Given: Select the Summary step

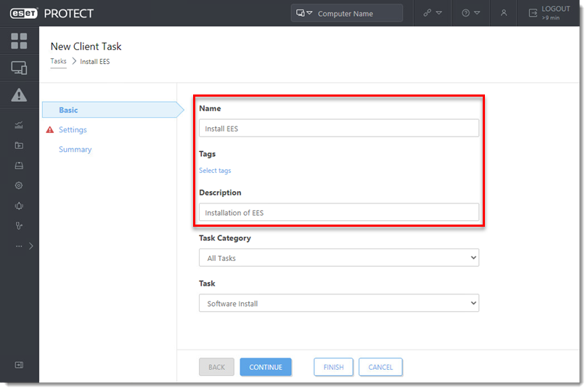Looking at the screenshot, I should pos(75,150).
